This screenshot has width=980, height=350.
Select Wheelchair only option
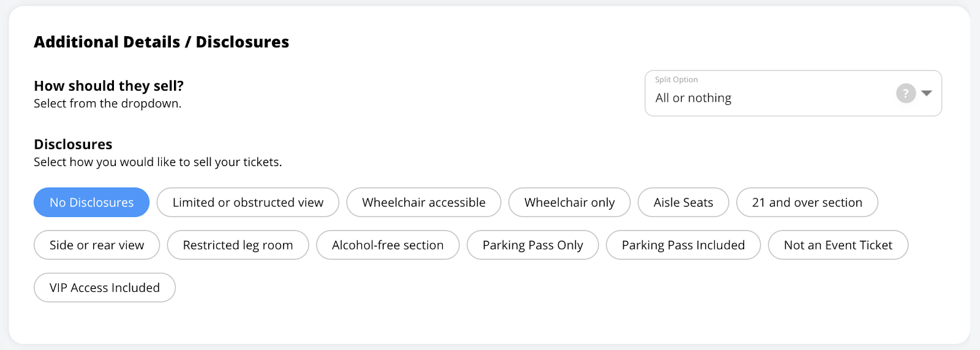point(570,202)
